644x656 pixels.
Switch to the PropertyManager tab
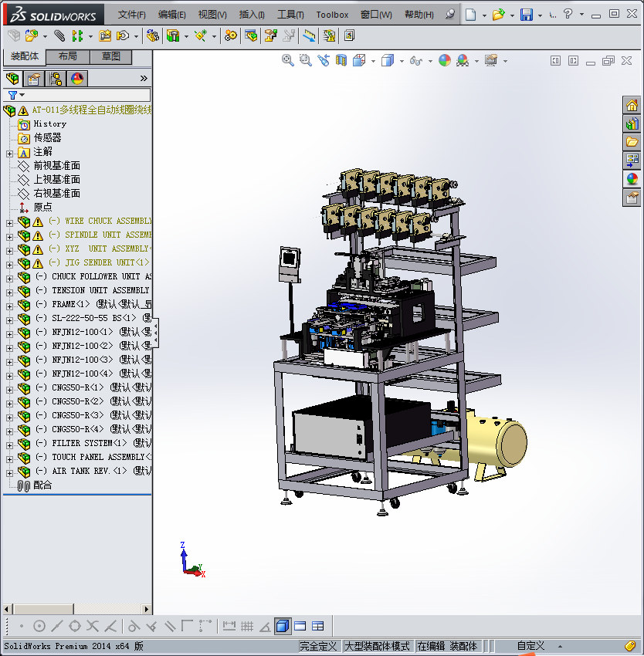(34, 79)
